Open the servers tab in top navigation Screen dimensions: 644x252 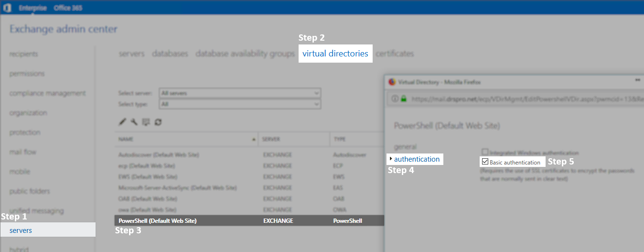(131, 54)
